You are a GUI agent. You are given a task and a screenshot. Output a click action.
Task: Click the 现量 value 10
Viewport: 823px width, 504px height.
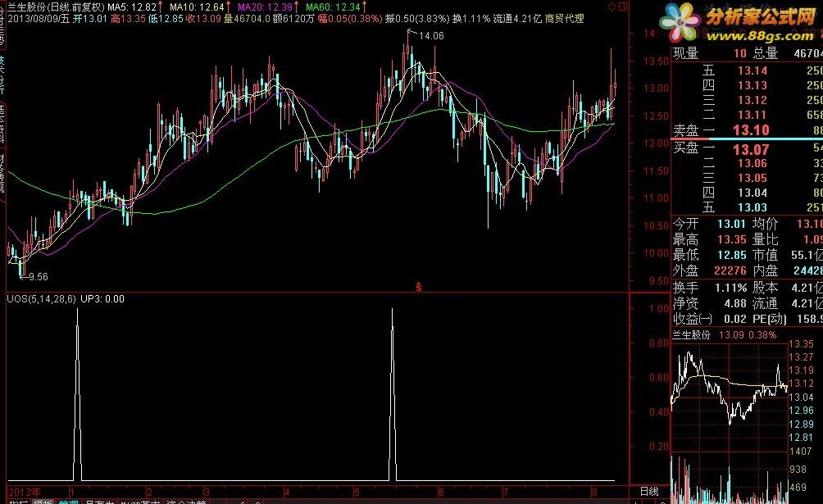coord(740,53)
